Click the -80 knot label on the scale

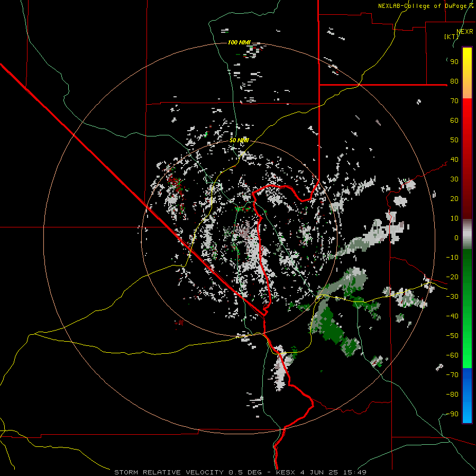[x=452, y=395]
